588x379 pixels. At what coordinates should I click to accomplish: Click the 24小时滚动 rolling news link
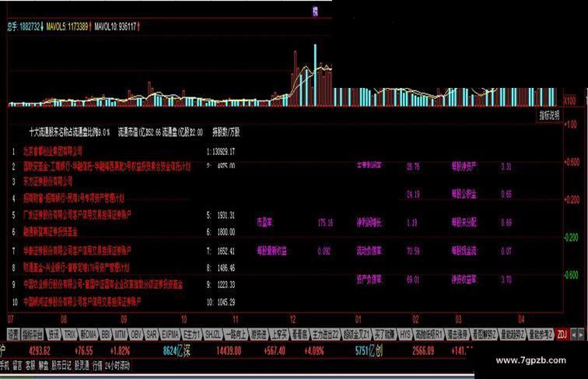click(117, 366)
